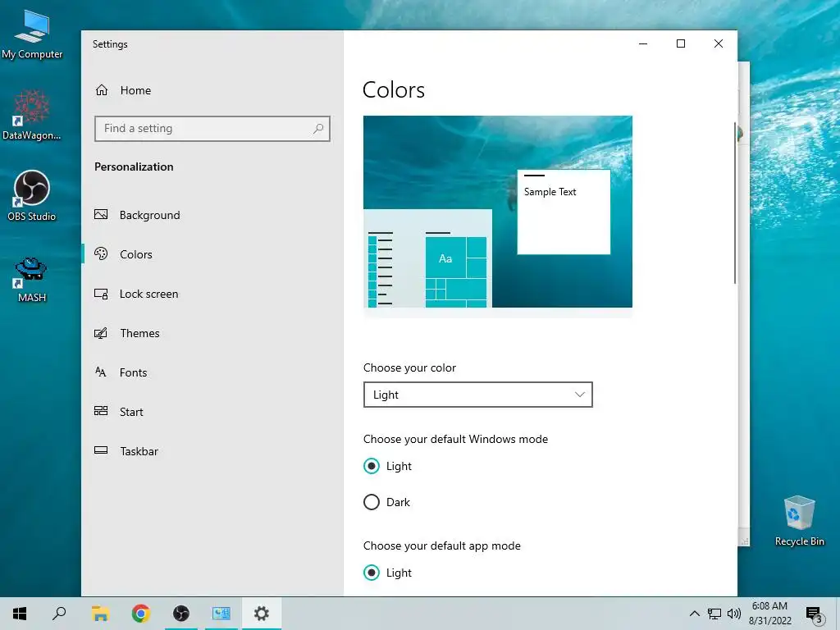Go to Lock screen settings
Viewport: 840px width, 630px height.
(x=212, y=294)
